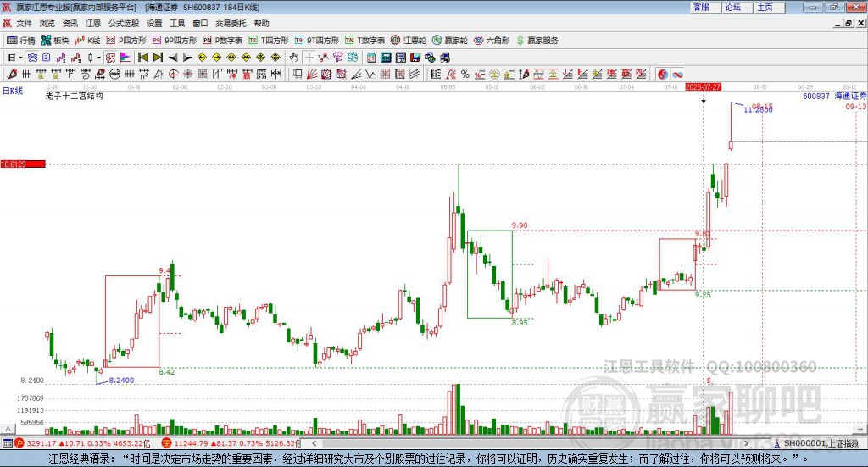Screen dimensions: 868x467
Task: Click the 论坛 forum button
Action: pos(737,7)
